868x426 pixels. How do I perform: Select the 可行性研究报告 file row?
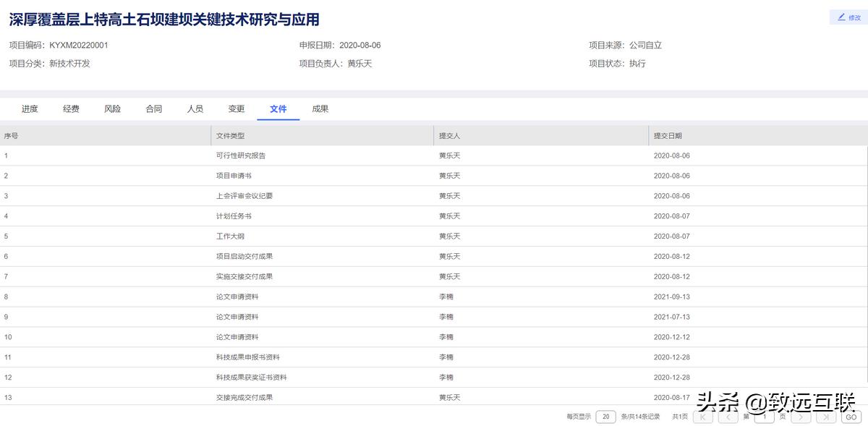[x=240, y=155]
